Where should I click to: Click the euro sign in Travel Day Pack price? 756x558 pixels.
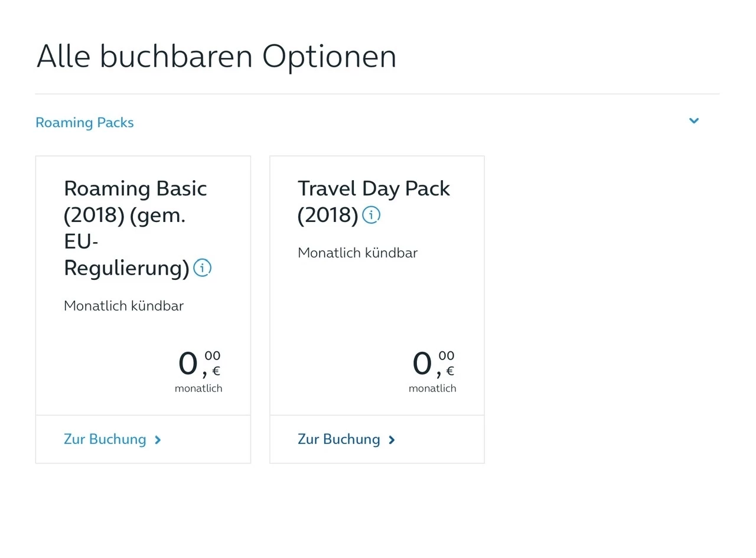tap(450, 371)
